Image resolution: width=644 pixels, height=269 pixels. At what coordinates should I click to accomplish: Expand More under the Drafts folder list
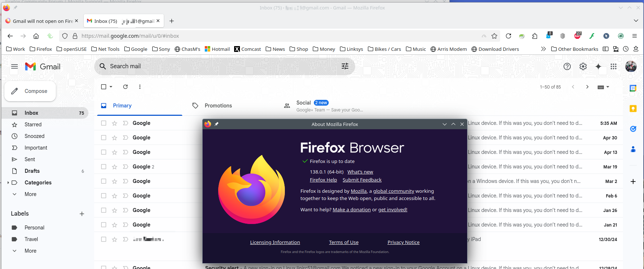[x=30, y=194]
